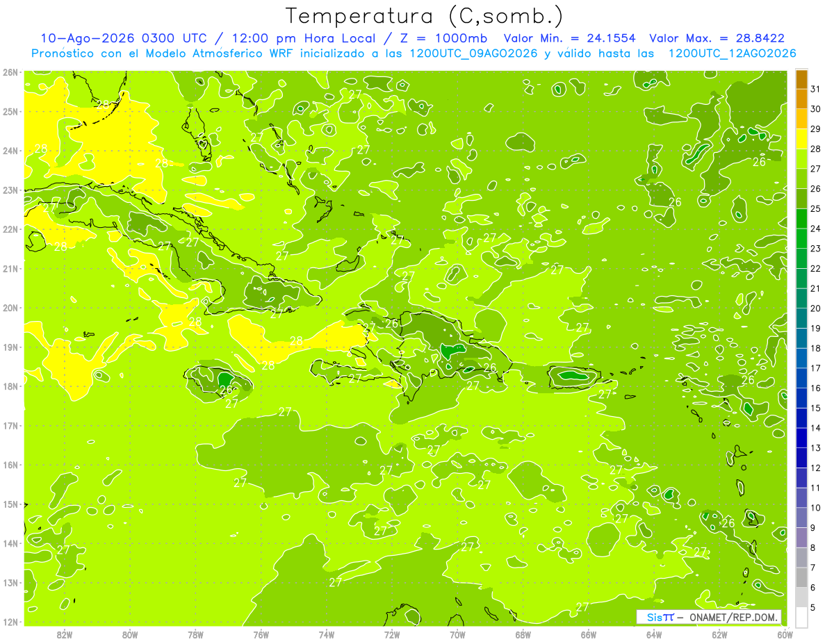Screen dimensions: 834x644
Task: Click the color bar segment between 26 and 27
Action: (x=801, y=179)
